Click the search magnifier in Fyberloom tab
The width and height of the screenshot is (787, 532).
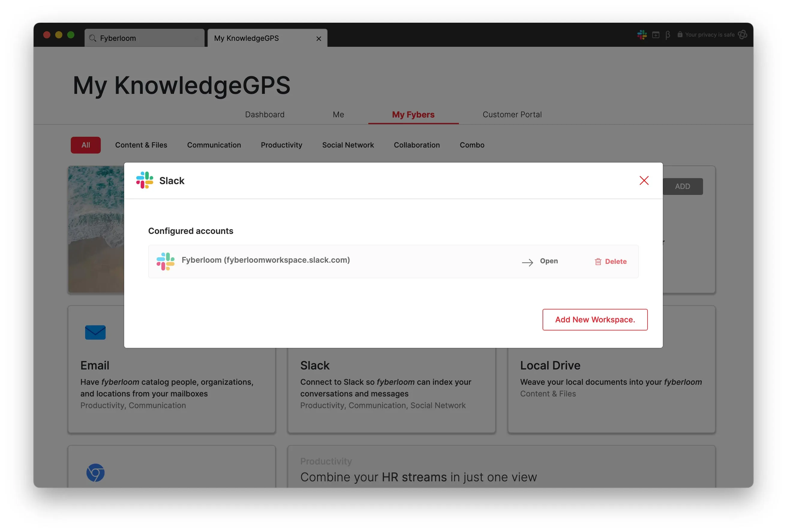coord(92,38)
